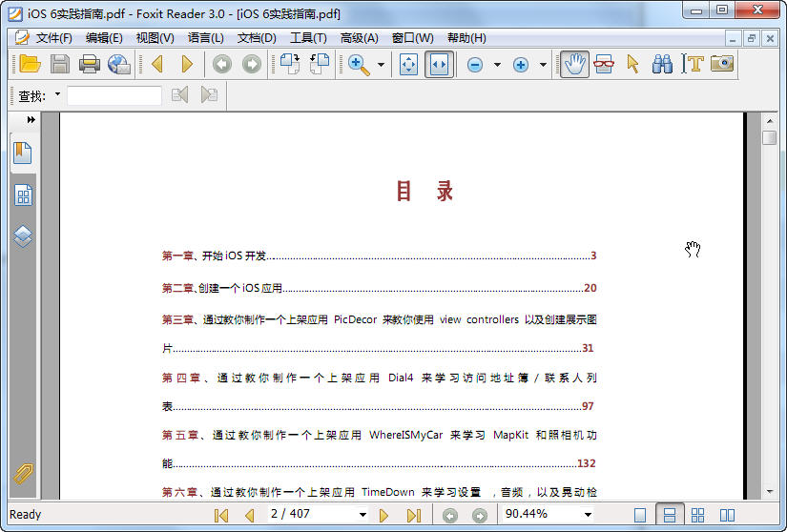Open the Zoom In plus dropdown arrow

pyautogui.click(x=543, y=65)
